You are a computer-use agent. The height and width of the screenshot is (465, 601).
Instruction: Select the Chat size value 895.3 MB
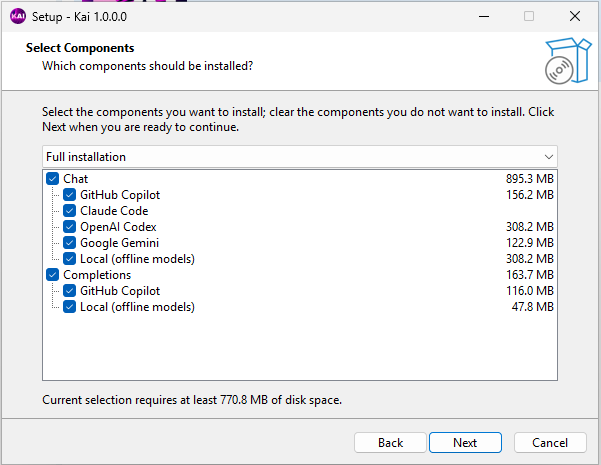pyautogui.click(x=530, y=179)
